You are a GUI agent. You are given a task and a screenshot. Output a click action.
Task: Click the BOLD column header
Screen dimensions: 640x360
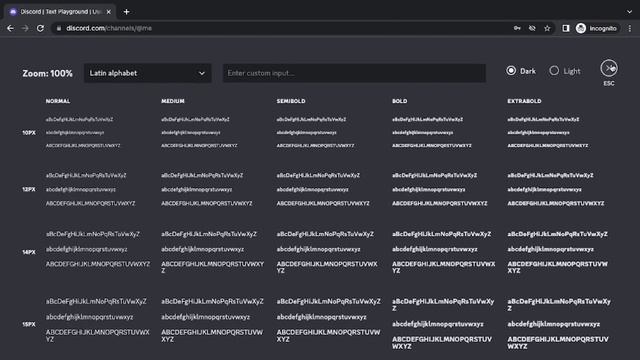400,101
